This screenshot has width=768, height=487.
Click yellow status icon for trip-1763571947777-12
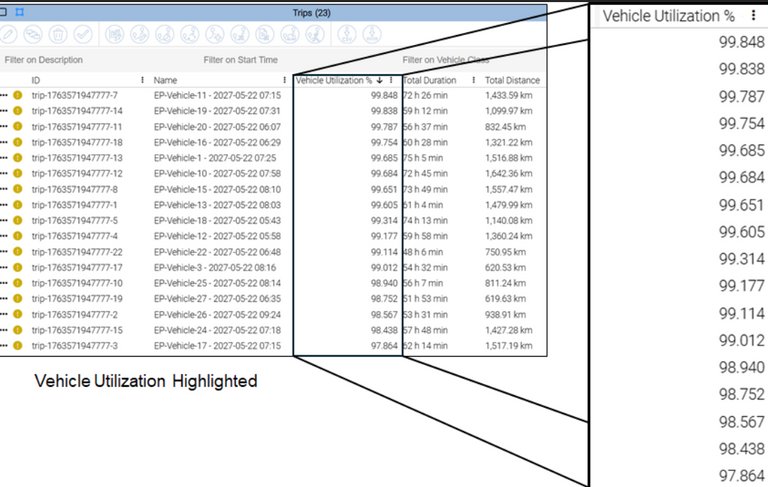(x=18, y=173)
